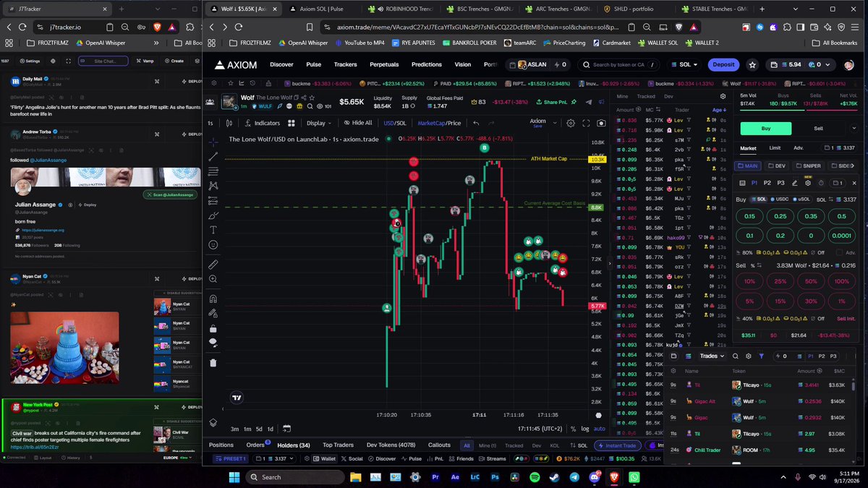Change the candlestick chart type
This screenshot has width=868, height=488.
[229, 123]
